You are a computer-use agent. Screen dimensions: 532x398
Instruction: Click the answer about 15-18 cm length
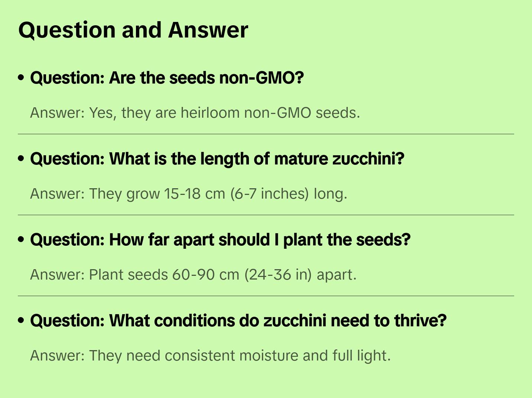[188, 194]
